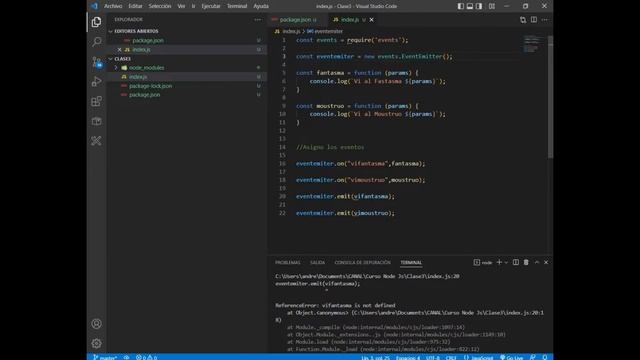Open the Terminal menu

click(x=237, y=6)
